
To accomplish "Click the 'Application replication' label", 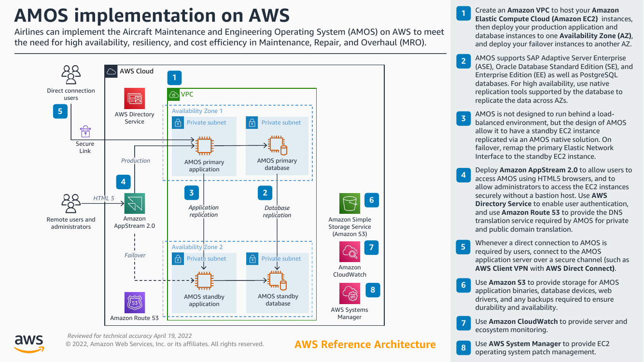I will click(204, 211).
